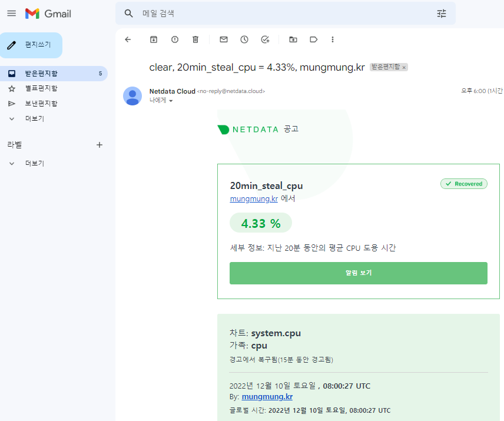Click the Recovered status badge
The image size is (504, 421).
point(464,184)
